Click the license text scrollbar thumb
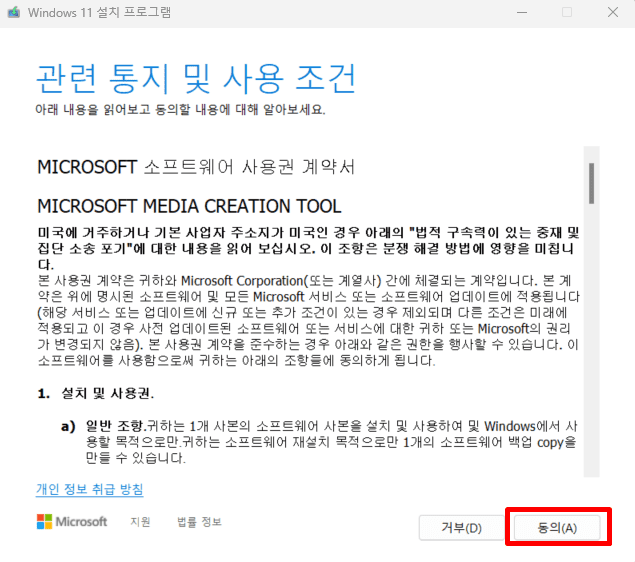The image size is (635, 562). click(591, 183)
